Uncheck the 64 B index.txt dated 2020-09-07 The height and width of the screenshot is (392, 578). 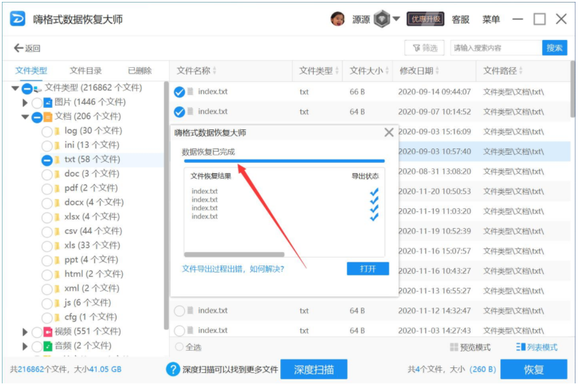pyautogui.click(x=179, y=112)
